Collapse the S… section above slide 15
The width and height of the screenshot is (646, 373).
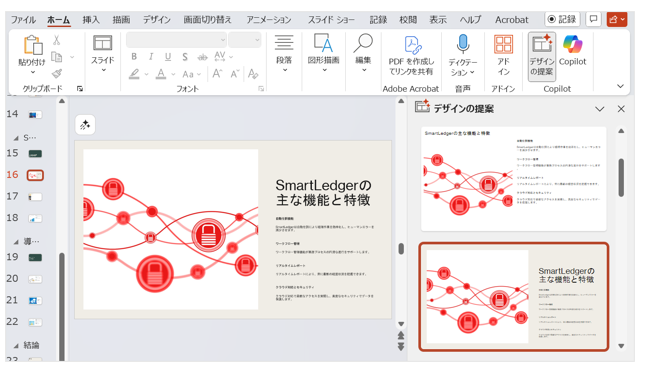pos(16,138)
